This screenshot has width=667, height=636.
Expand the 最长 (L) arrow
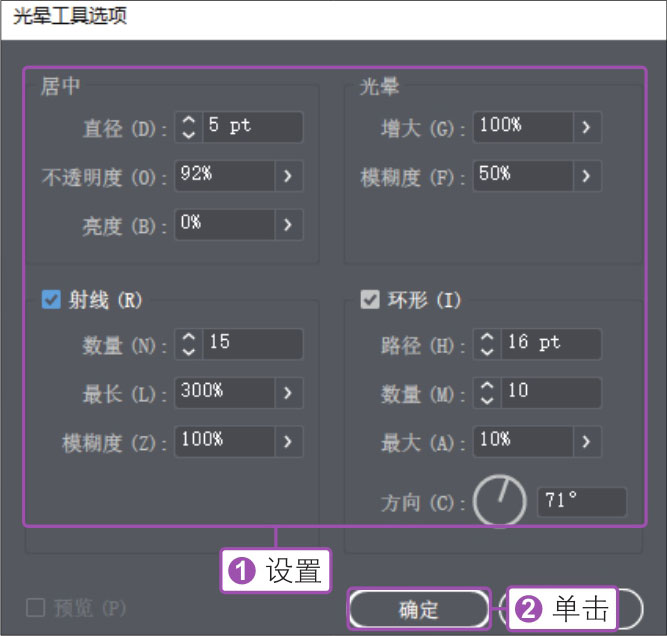288,392
